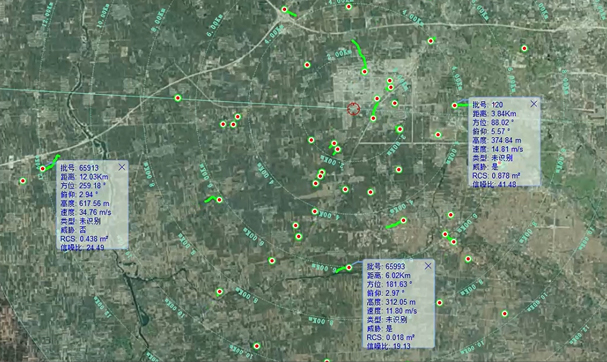This screenshot has width=607, height=362.
Task: Click 类型: 未识别 in the batch 120 popup
Action: tap(492, 158)
